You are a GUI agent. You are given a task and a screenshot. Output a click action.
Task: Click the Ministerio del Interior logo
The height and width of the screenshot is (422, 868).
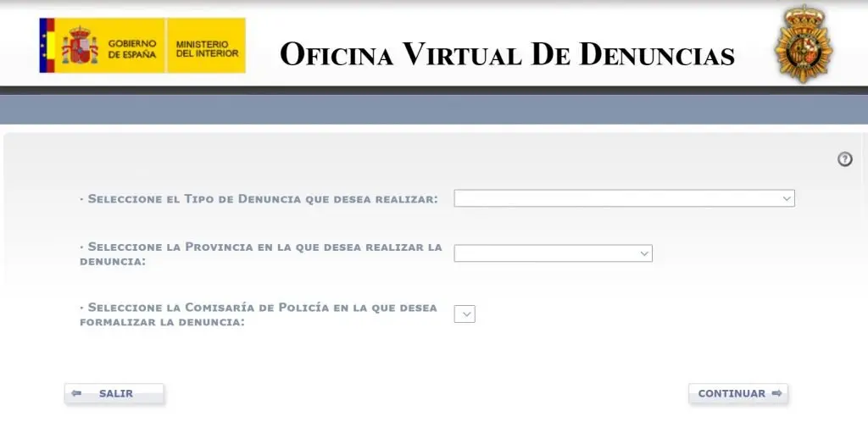[x=206, y=46]
